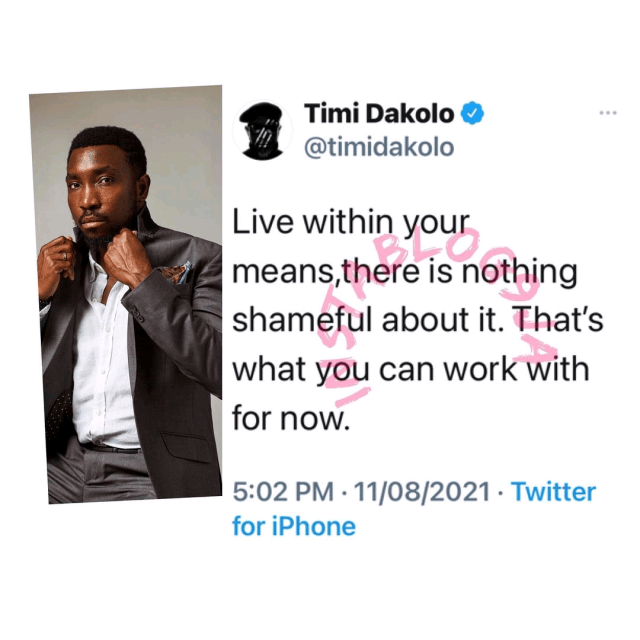Open the three-dot more options menu
The width and height of the screenshot is (640, 640).
pos(608,113)
